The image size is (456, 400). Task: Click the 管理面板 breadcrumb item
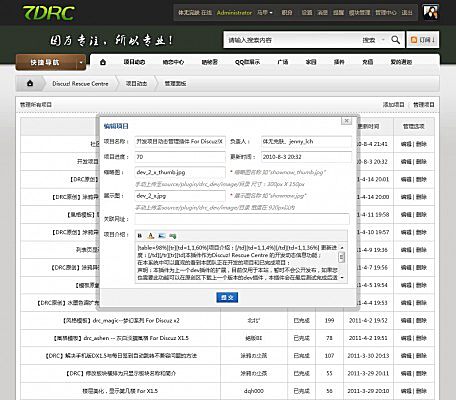[175, 84]
